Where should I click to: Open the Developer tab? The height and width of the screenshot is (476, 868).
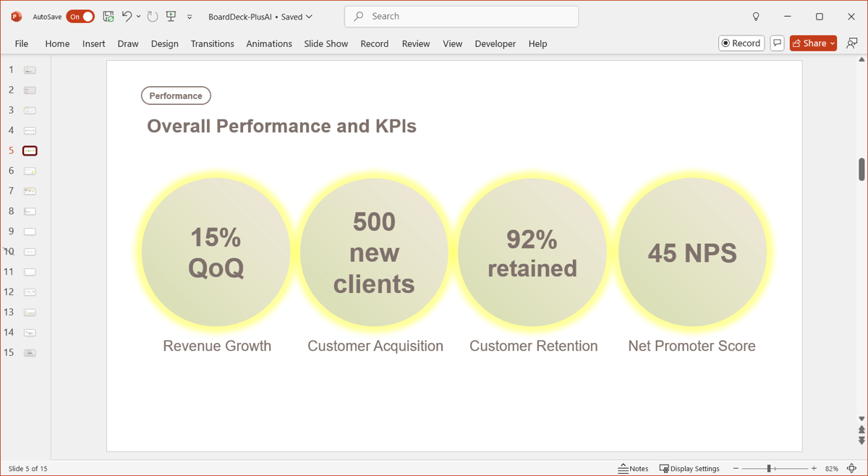pyautogui.click(x=495, y=43)
